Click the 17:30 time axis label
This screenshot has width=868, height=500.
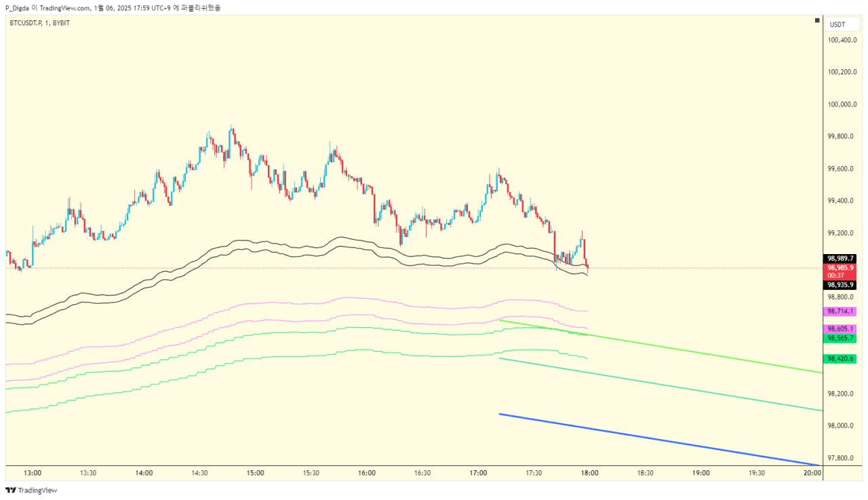click(x=534, y=473)
